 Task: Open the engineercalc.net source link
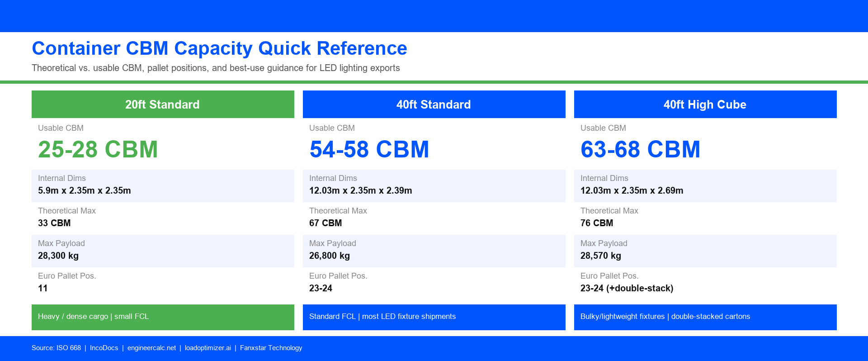click(x=151, y=348)
